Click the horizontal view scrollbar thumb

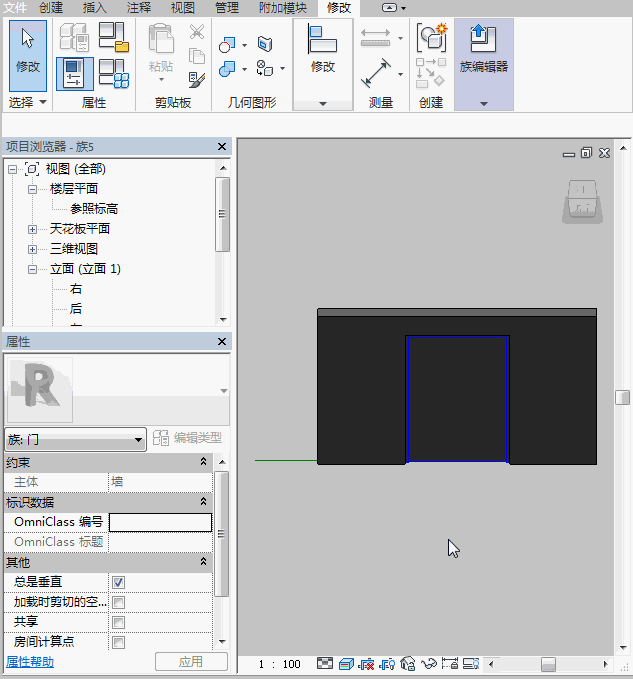pos(547,664)
